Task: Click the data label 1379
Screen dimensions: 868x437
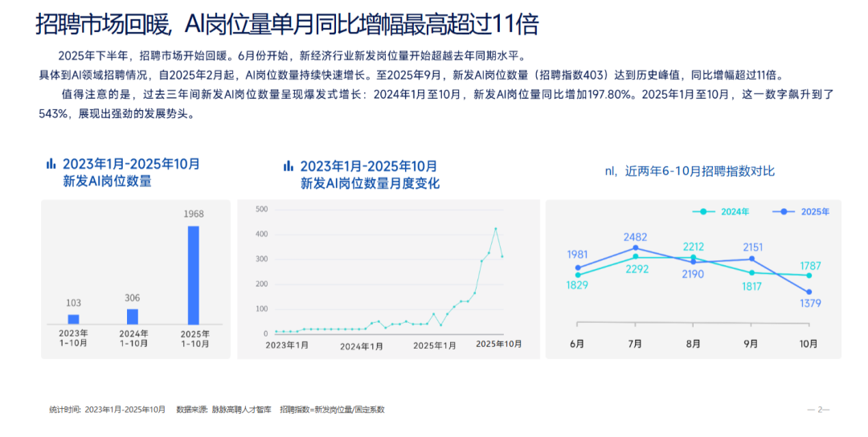Action: pyautogui.click(x=810, y=303)
